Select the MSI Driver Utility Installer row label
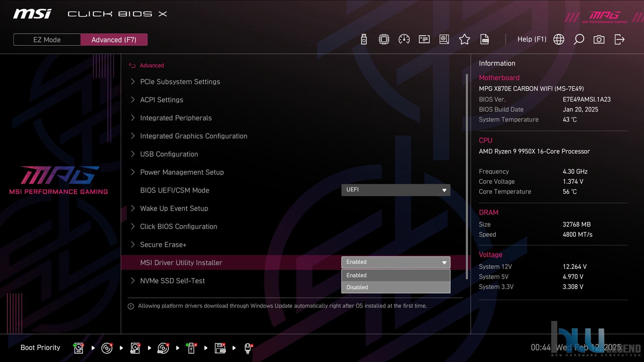Image resolution: width=644 pixels, height=362 pixels. (x=181, y=263)
